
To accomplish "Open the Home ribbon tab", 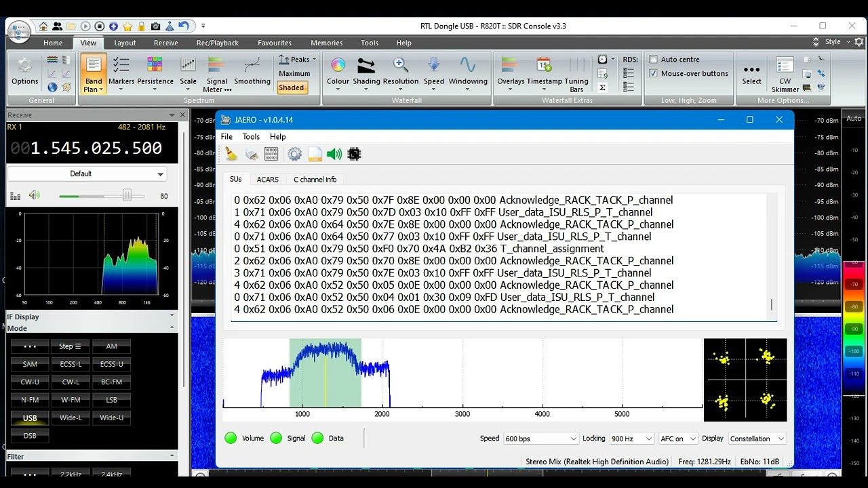I will pyautogui.click(x=53, y=43).
